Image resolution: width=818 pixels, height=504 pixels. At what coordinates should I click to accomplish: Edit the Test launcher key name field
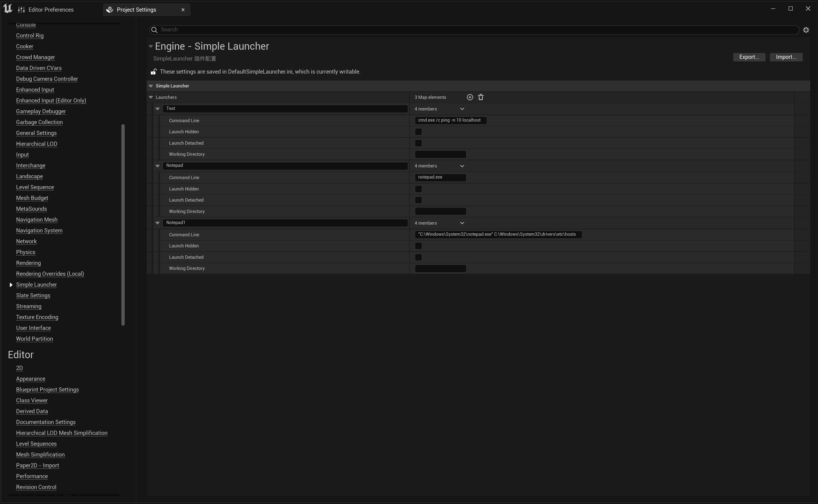pos(285,109)
